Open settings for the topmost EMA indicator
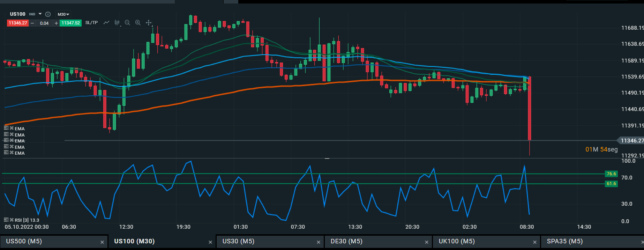Image resolution: width=644 pixels, height=250 pixels. click(6, 128)
